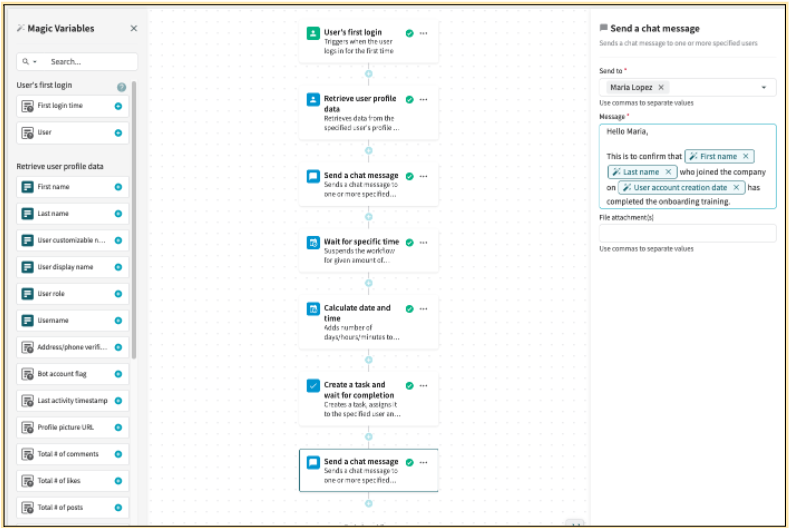Open help icon for User's first login section
Image resolution: width=790 pixels, height=528 pixels.
(121, 87)
